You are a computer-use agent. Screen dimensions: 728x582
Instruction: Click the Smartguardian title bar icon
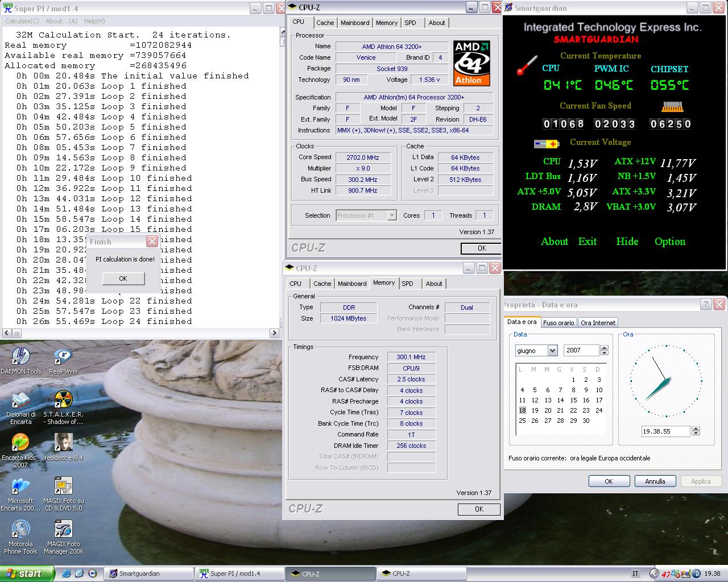(509, 8)
